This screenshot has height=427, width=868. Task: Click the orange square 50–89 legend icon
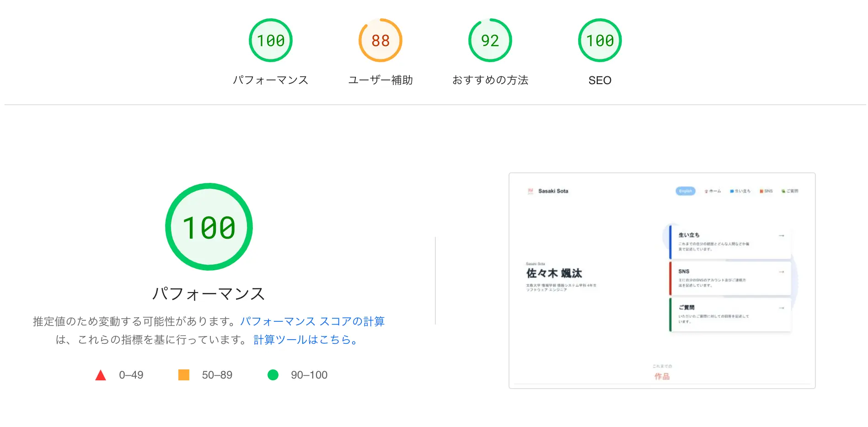184,375
